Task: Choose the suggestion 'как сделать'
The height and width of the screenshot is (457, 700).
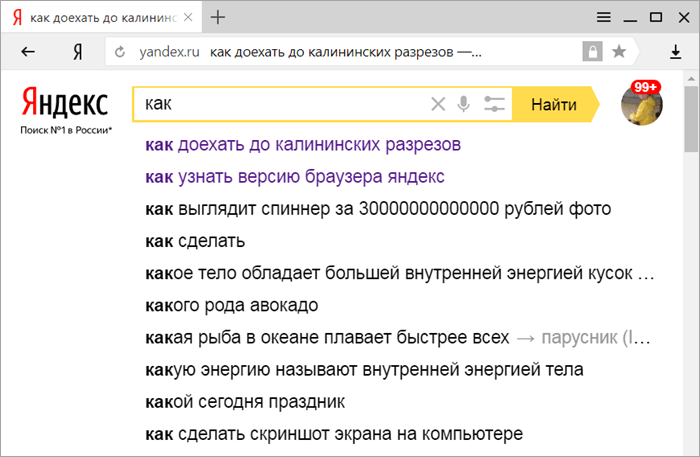Action: click(x=195, y=241)
